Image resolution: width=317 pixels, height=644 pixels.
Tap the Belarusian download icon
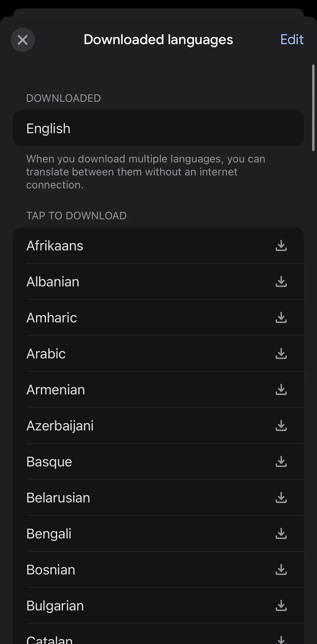(281, 498)
